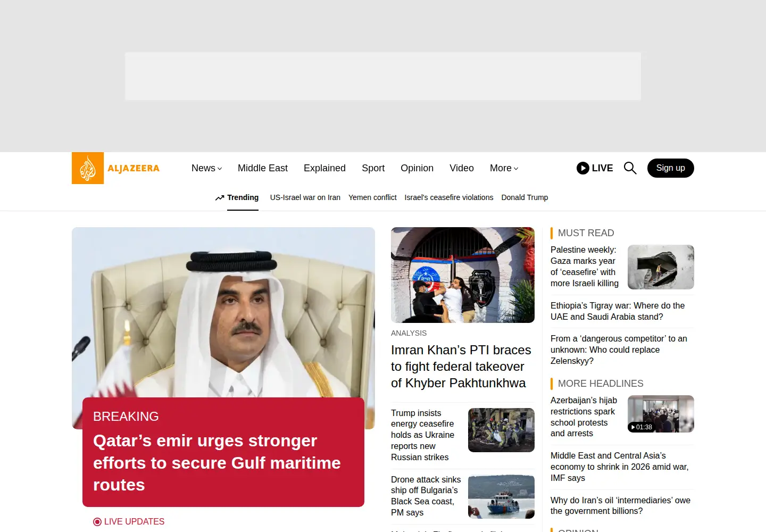Open Who could replace Zelenskyy article
Screen dimensions: 766x532
(619, 350)
